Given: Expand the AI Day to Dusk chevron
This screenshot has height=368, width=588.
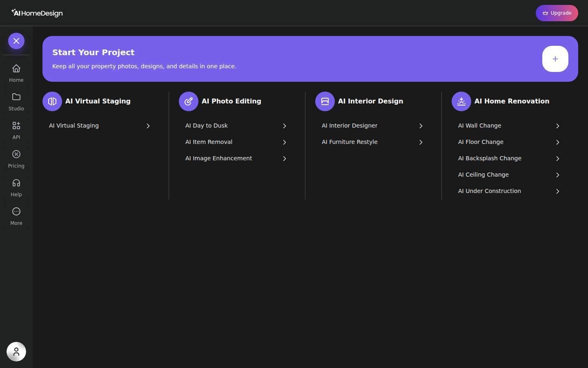Looking at the screenshot, I should [285, 126].
